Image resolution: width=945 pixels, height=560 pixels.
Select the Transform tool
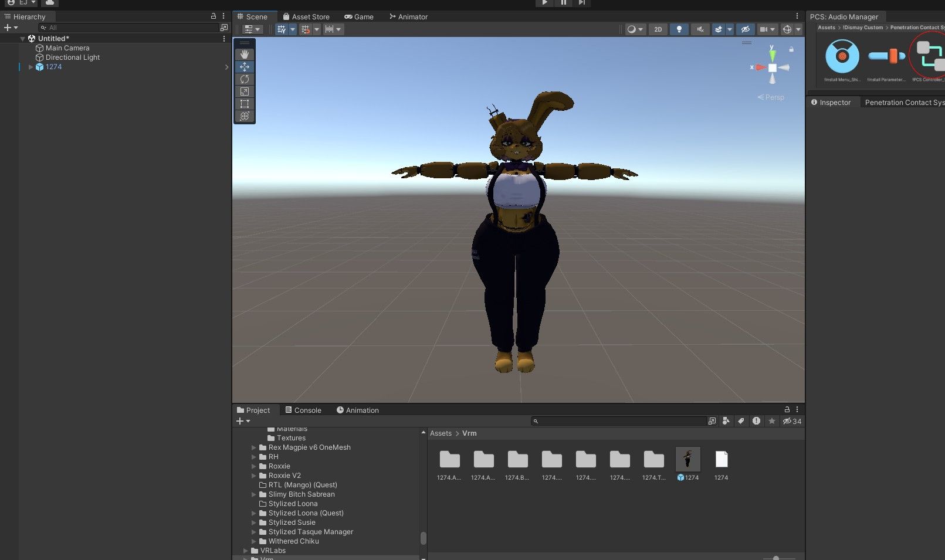[x=245, y=116]
